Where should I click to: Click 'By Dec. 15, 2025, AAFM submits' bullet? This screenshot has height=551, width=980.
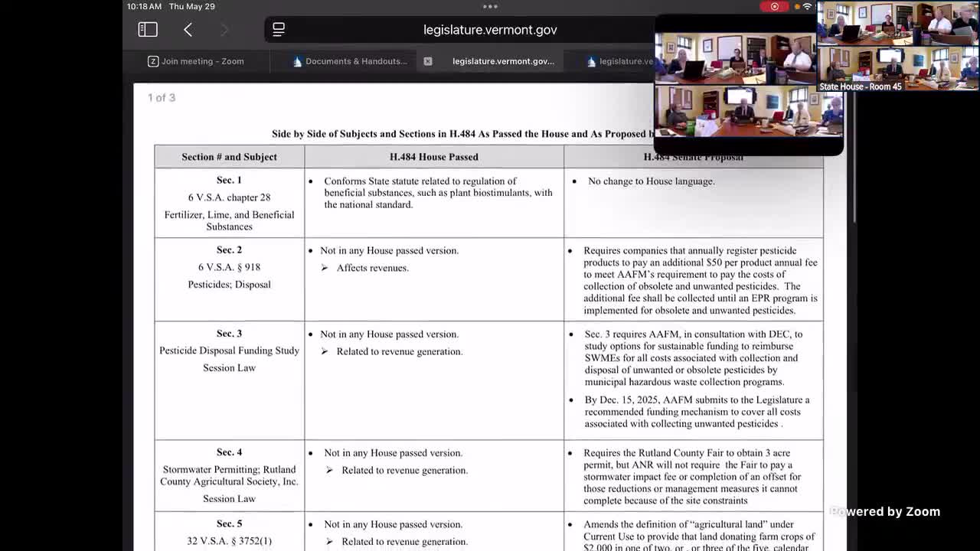point(697,412)
